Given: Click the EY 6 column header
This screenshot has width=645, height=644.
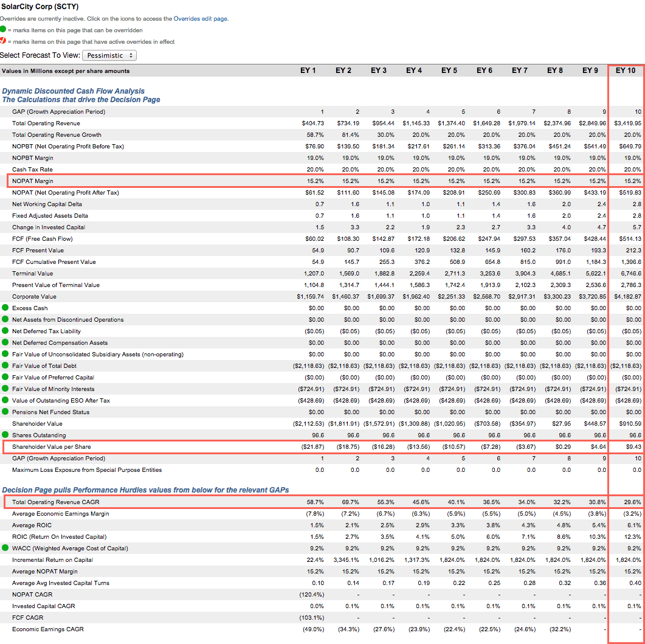Looking at the screenshot, I should (x=484, y=71).
